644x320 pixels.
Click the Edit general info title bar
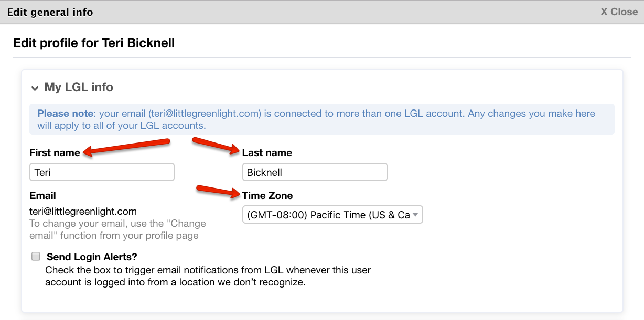(322, 12)
